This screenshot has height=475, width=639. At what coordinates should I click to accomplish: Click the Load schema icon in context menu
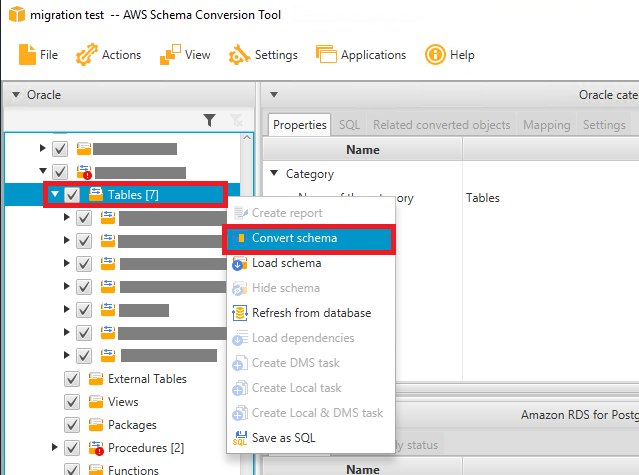click(240, 264)
